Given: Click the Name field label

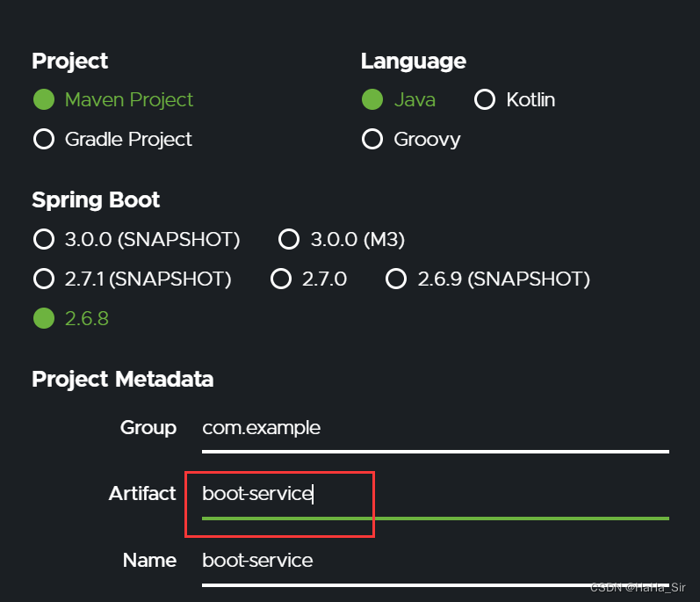Looking at the screenshot, I should (149, 561).
